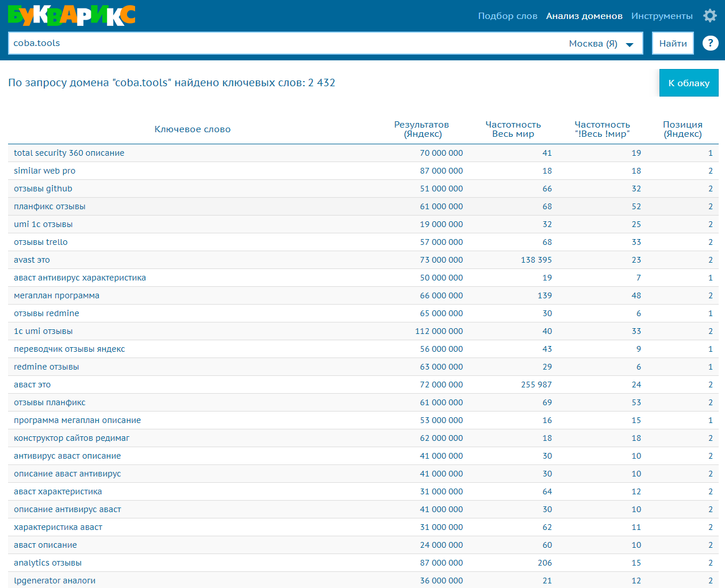Open keyword 'total security 360 описание'
The image size is (725, 588).
tap(69, 153)
